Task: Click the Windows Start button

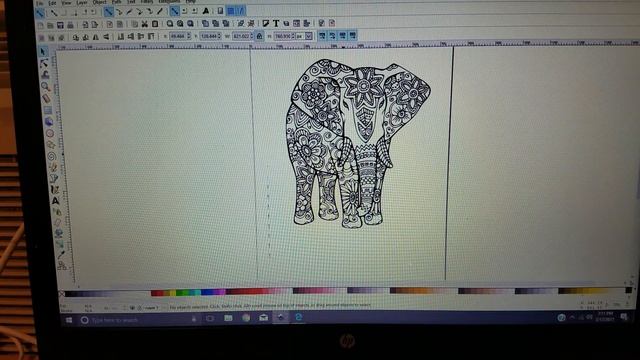Action: click(x=69, y=320)
